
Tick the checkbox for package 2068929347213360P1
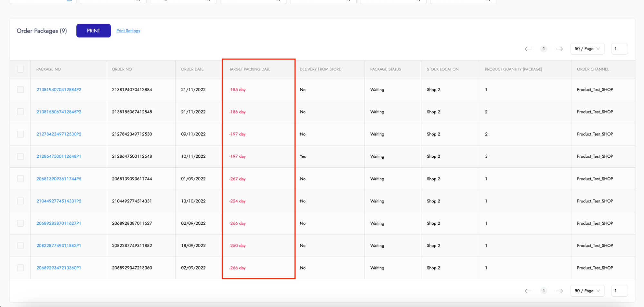[x=20, y=268]
